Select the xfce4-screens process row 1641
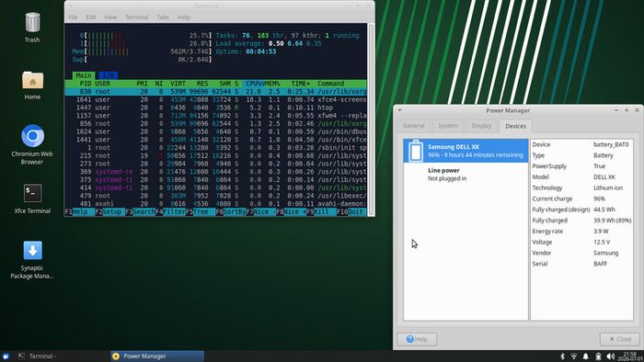This screenshot has height=362, width=644. pyautogui.click(x=215, y=99)
